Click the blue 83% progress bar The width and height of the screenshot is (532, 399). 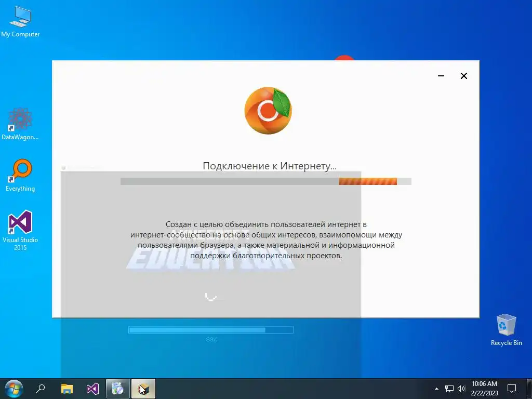tap(211, 330)
